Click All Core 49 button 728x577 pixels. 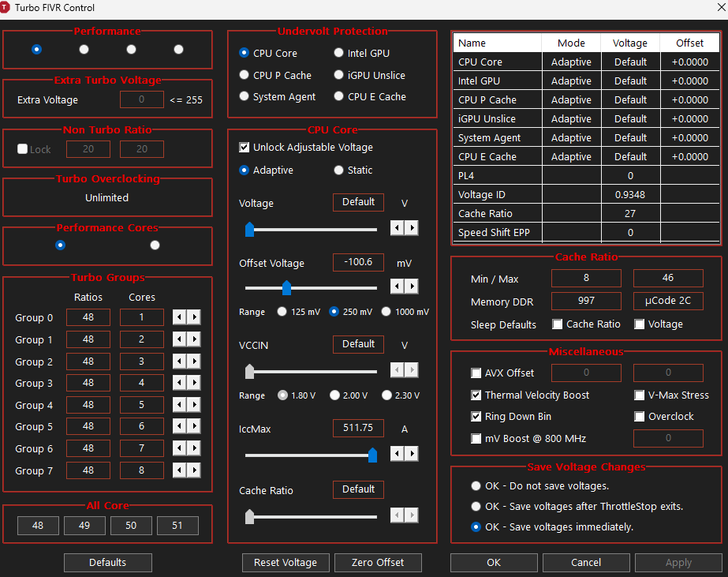[84, 526]
